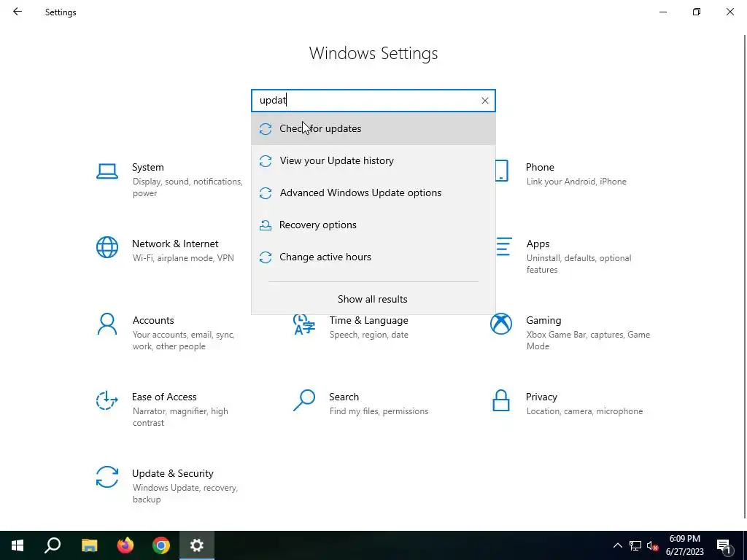Click the Search magnifier category icon
The height and width of the screenshot is (560, 747).
[304, 400]
